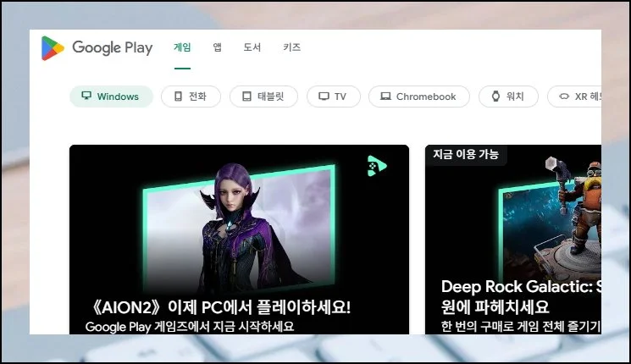The height and width of the screenshot is (364, 631).
Task: Click the Google Play triangle logo
Action: coord(53,48)
